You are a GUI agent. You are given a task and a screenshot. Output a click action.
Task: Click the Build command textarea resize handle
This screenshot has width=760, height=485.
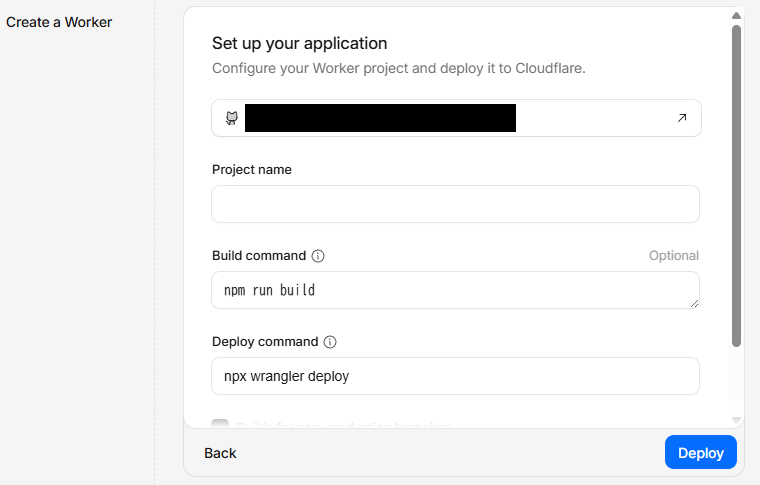tap(693, 302)
